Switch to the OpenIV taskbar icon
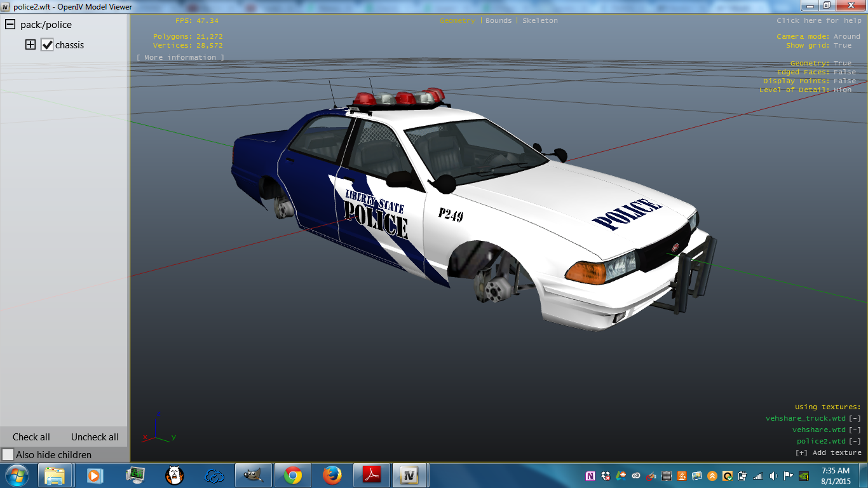This screenshot has width=868, height=488. tap(410, 475)
